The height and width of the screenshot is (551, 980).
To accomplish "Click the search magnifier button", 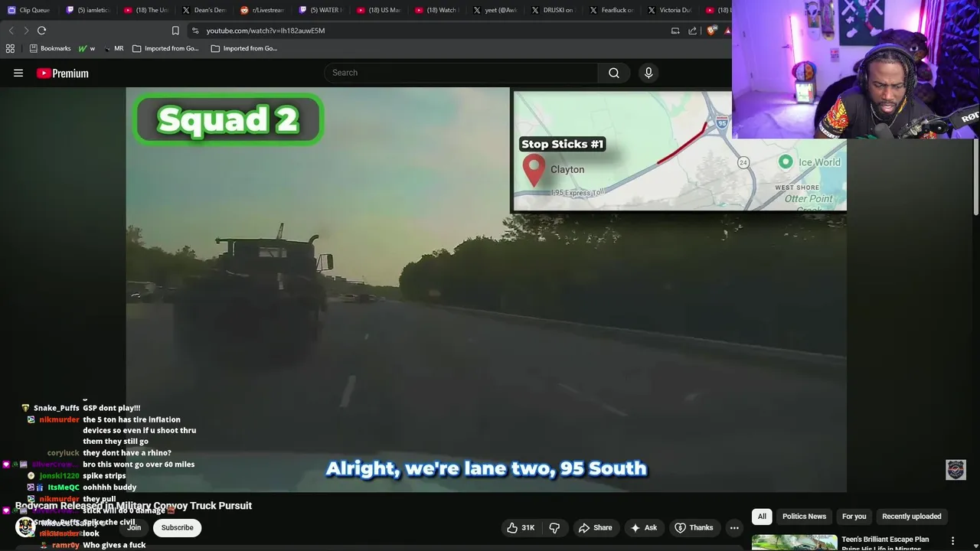I will [x=614, y=73].
